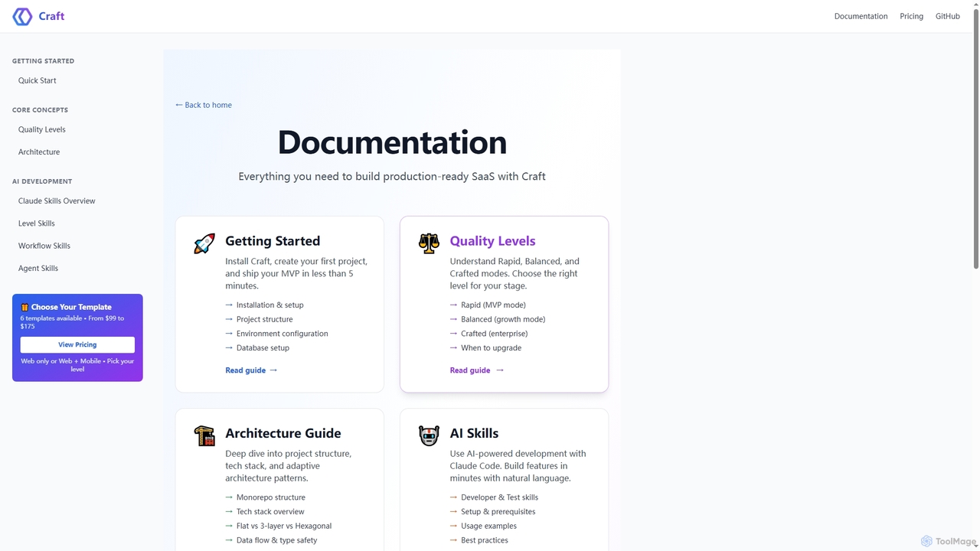Click the Monorepo structure list item

point(265,497)
